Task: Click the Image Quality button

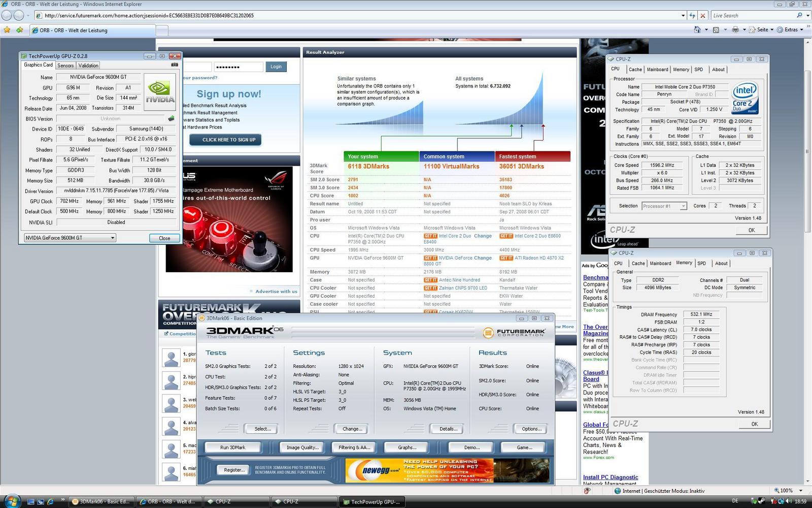Action: tap(302, 448)
